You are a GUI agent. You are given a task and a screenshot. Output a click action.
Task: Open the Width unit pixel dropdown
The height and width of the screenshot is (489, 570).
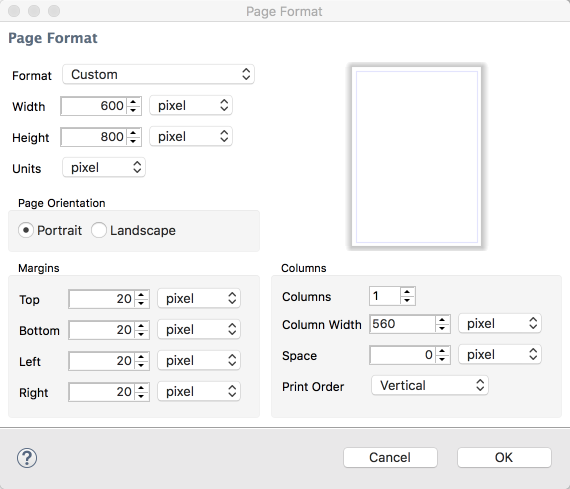191,106
